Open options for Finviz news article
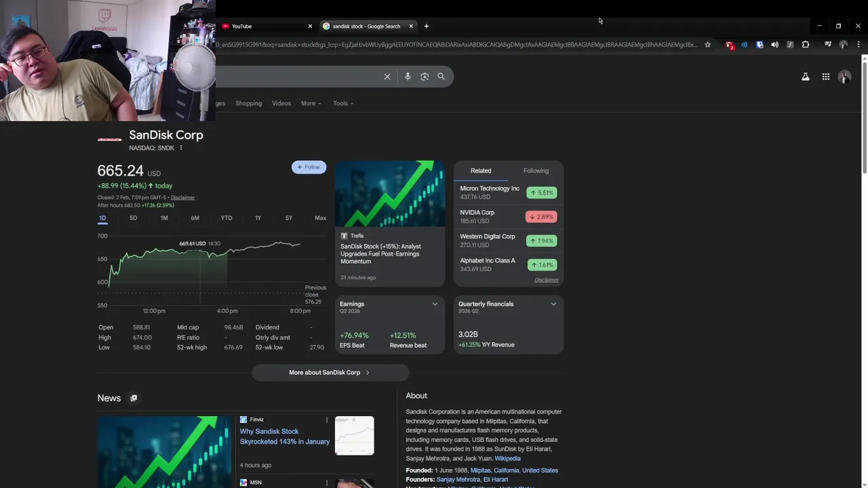868x488 pixels. click(327, 420)
